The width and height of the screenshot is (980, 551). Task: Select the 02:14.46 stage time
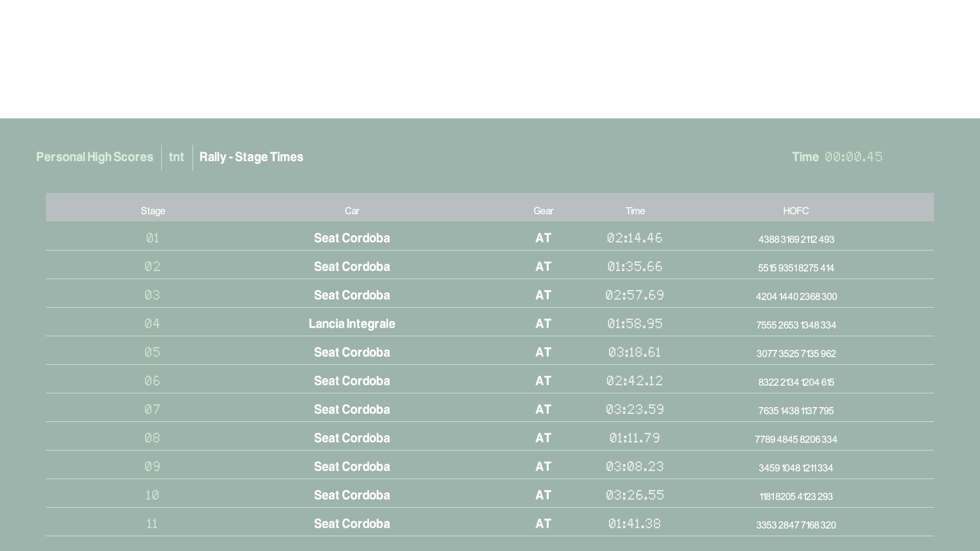634,238
